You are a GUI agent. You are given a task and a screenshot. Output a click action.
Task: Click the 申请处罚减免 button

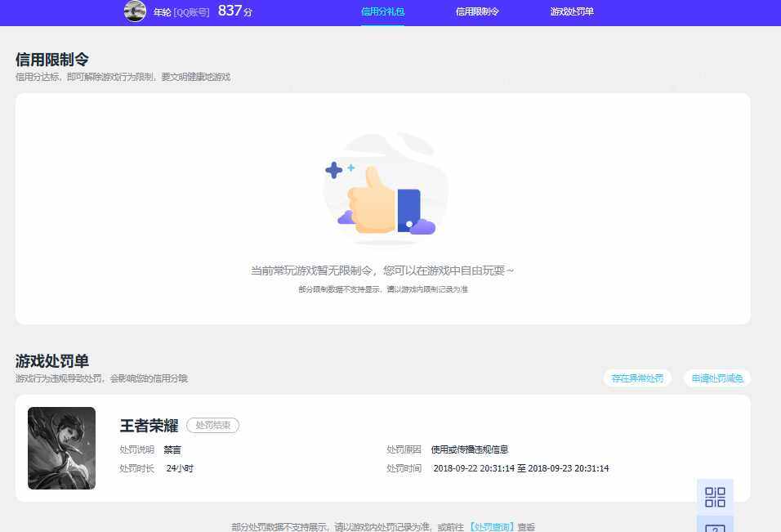[717, 378]
